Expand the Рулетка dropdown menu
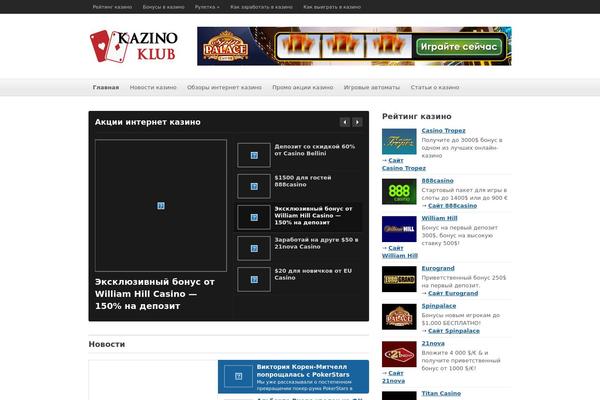The height and width of the screenshot is (400, 600). [x=207, y=7]
